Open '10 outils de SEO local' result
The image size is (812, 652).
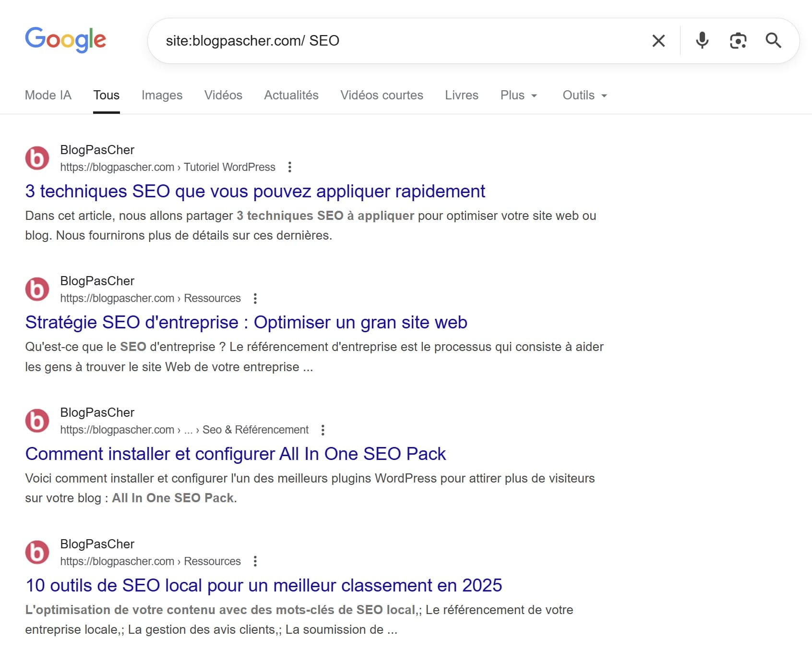pos(263,585)
